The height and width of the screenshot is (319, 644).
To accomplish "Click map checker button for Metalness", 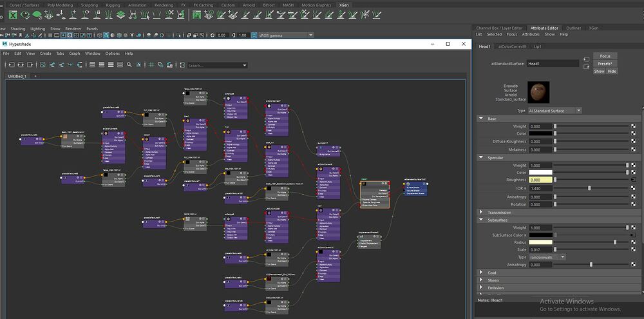I will click(x=633, y=150).
